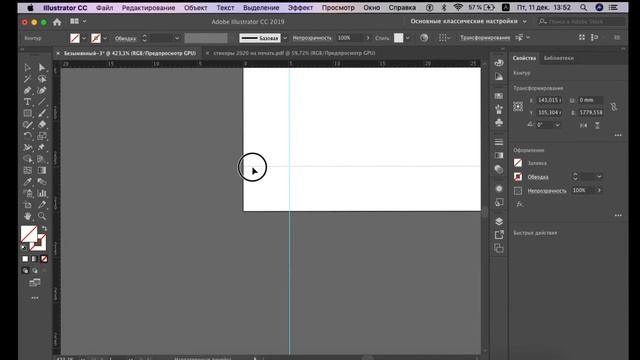Open stroke weight dropdown in Properties panel
640x360 pixels.
tap(599, 177)
